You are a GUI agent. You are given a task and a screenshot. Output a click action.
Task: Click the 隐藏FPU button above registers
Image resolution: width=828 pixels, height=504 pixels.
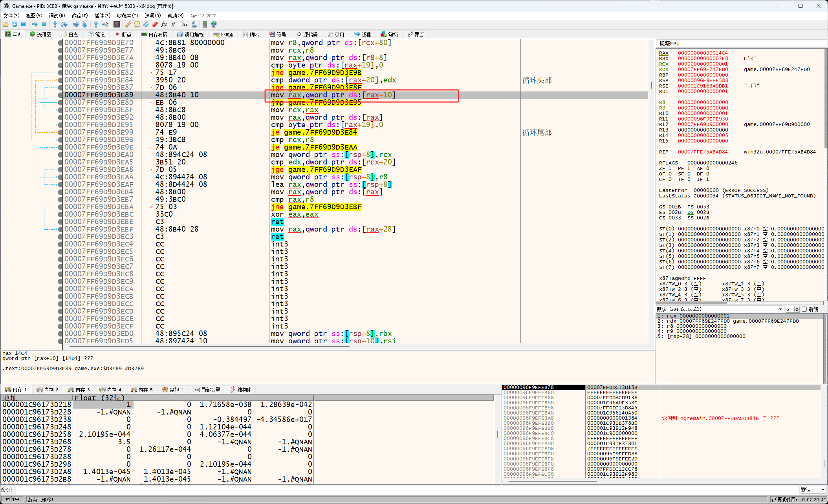[669, 43]
